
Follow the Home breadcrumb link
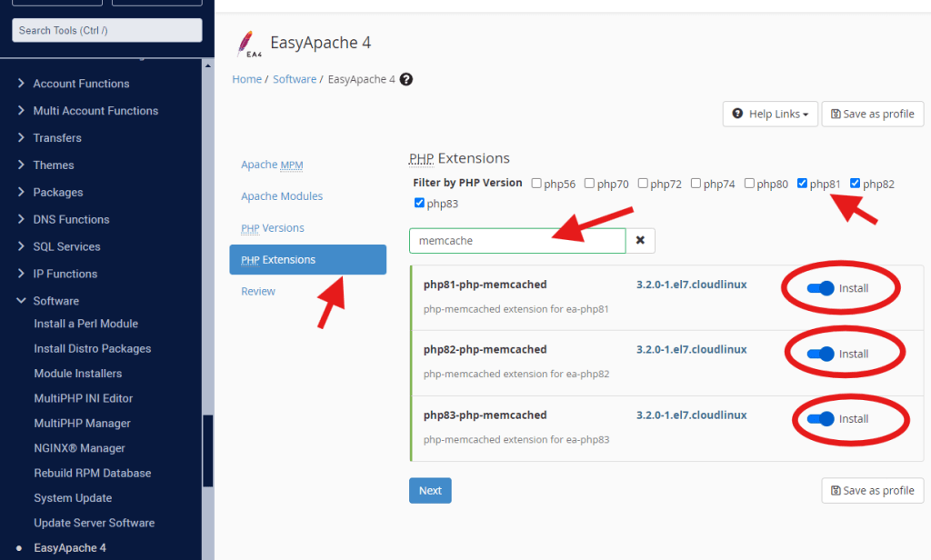246,79
